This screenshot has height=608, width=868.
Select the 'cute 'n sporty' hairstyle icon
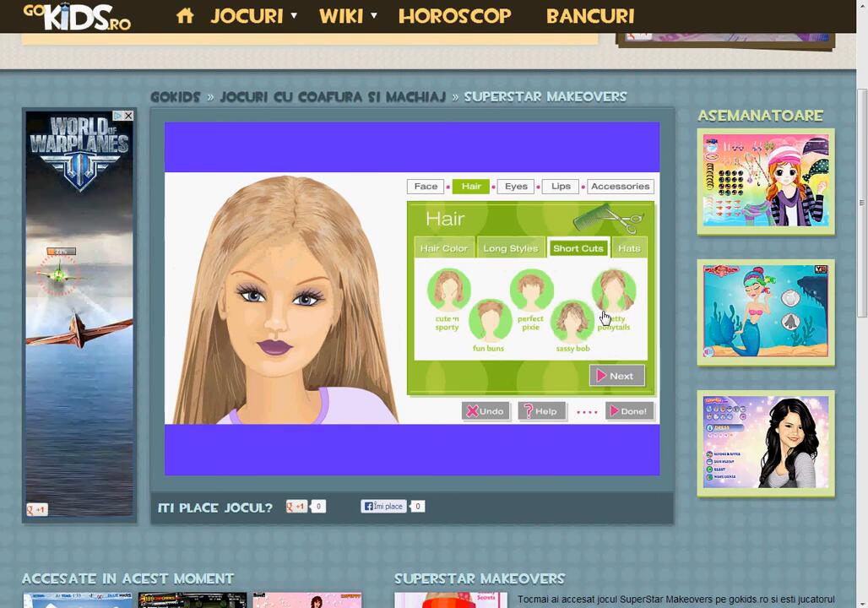point(448,290)
